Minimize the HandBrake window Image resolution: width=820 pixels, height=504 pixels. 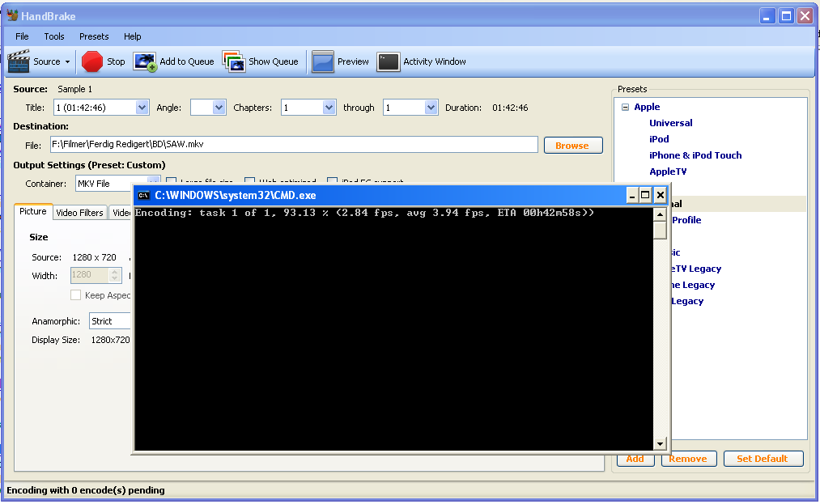point(767,16)
